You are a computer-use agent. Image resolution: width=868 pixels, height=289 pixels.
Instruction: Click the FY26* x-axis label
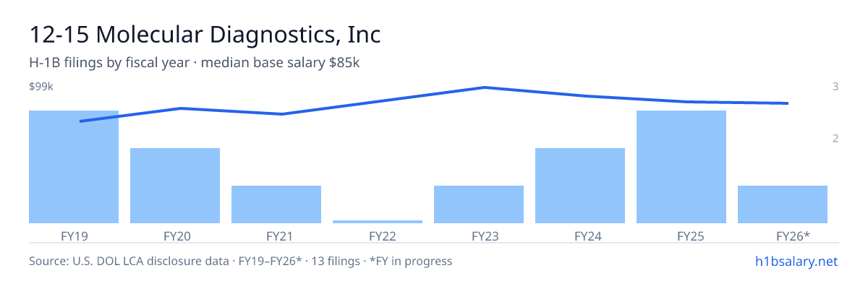click(793, 236)
